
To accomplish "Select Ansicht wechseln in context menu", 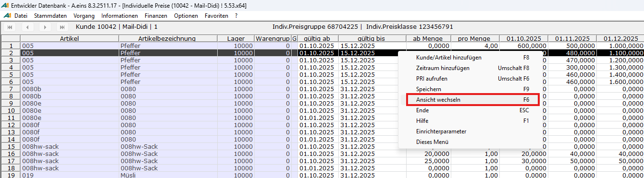I will (x=472, y=100).
